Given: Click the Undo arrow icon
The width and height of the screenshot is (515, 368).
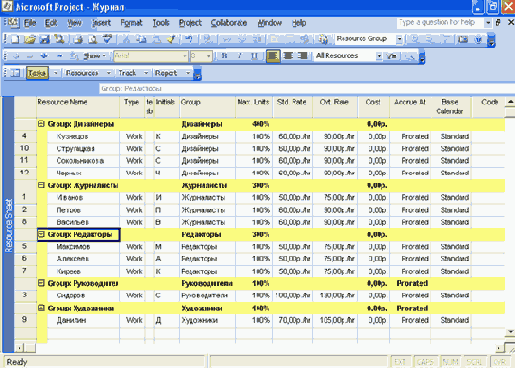Looking at the screenshot, I should 189,39.
